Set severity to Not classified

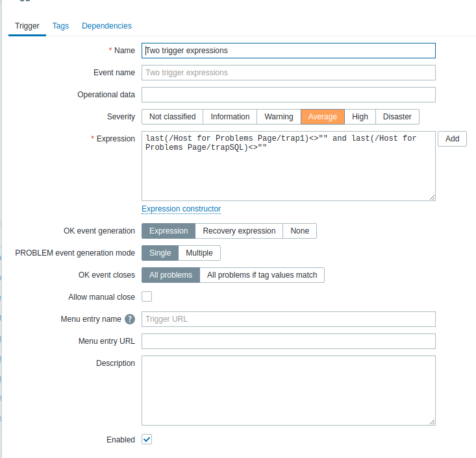pos(172,117)
